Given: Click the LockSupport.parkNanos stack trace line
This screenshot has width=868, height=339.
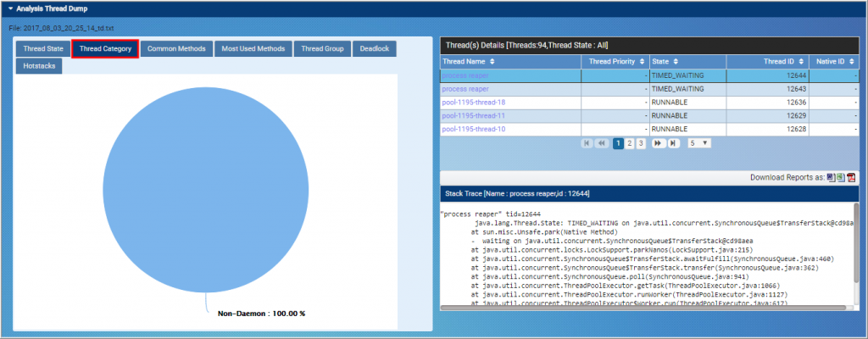Looking at the screenshot, I should pos(611,250).
